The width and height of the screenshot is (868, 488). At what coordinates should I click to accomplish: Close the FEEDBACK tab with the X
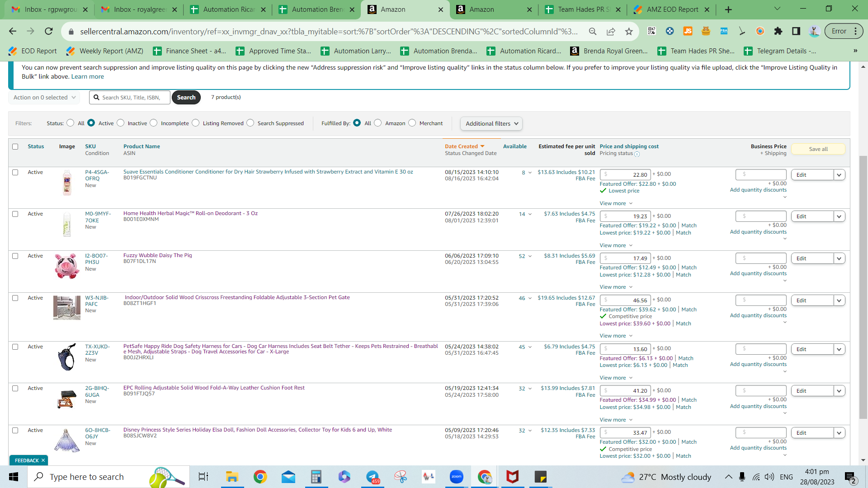[x=43, y=460]
